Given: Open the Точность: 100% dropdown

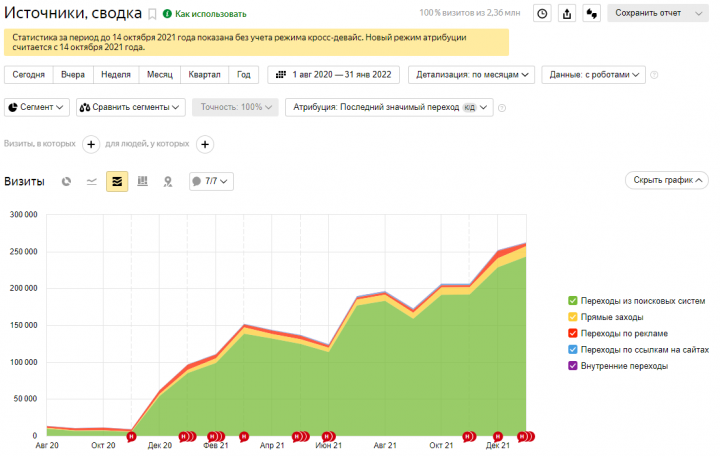Looking at the screenshot, I should 235,107.
